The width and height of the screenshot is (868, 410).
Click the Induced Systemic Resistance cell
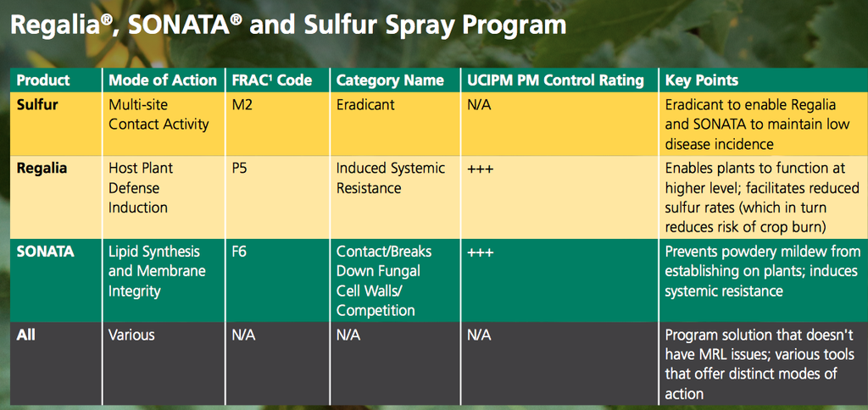[391, 178]
